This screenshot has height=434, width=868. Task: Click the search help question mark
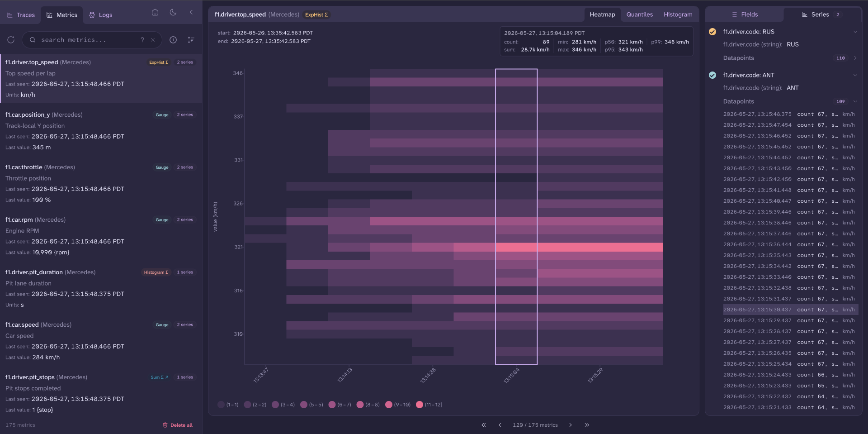(x=142, y=40)
